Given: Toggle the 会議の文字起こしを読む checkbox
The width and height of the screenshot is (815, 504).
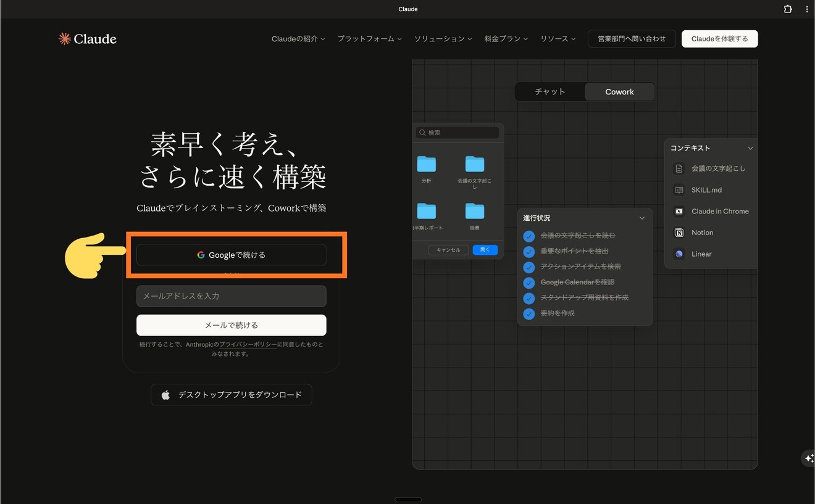Looking at the screenshot, I should [529, 236].
